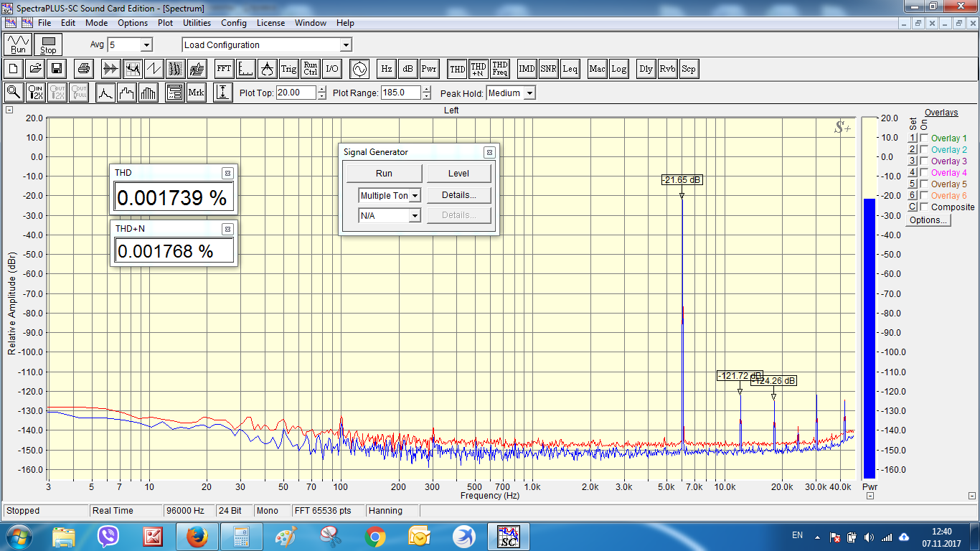Enable the Overlay 1 checkbox
980x551 pixels.
click(924, 138)
